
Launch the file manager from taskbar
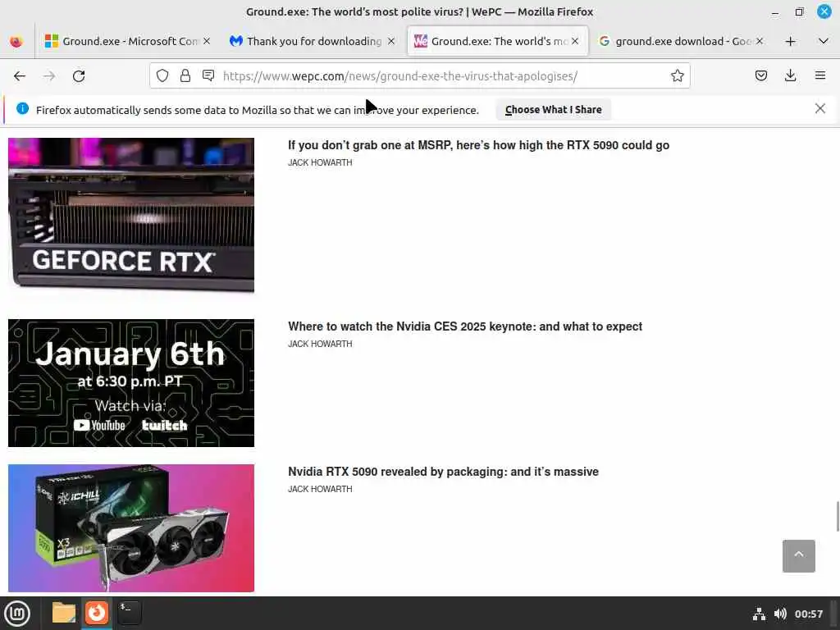point(64,613)
